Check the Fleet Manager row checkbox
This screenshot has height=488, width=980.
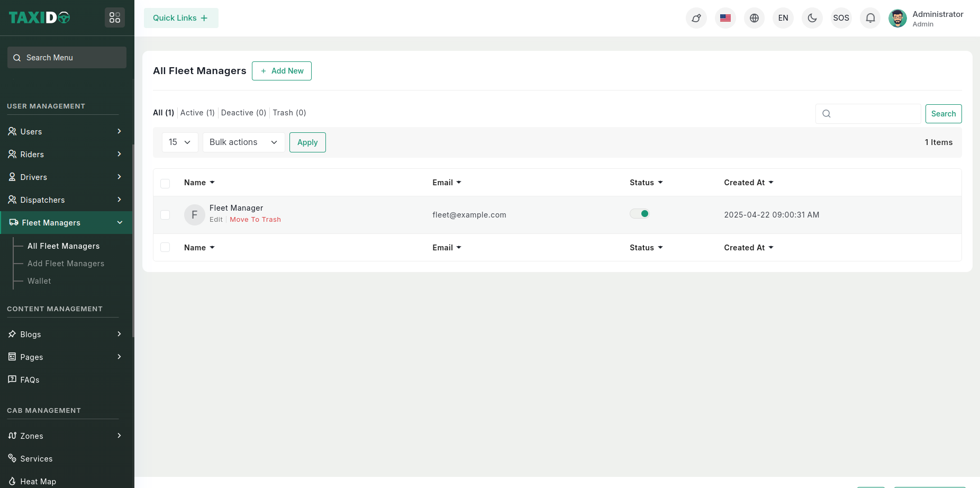[x=165, y=215]
